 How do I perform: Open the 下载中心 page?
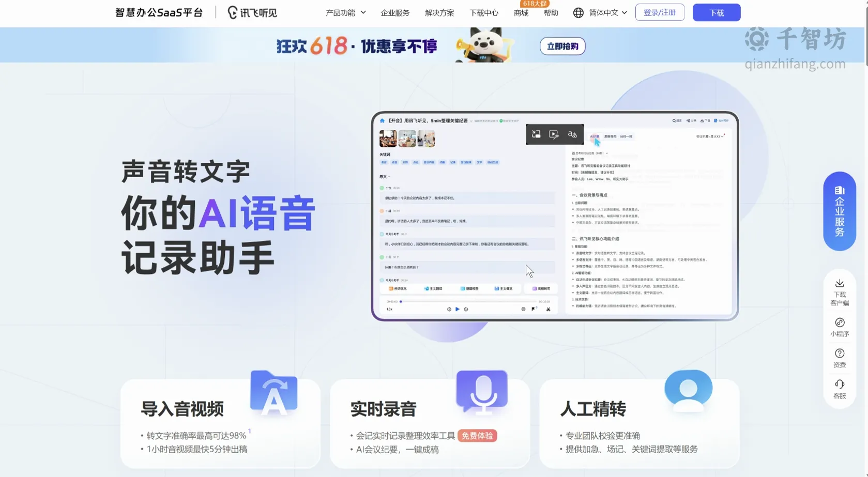tap(484, 13)
